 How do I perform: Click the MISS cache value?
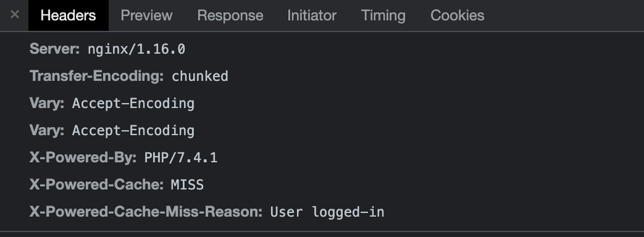coord(187,185)
